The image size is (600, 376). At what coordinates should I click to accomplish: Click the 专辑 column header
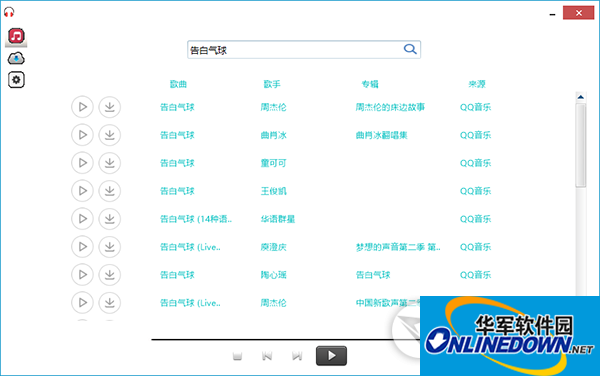tap(370, 84)
